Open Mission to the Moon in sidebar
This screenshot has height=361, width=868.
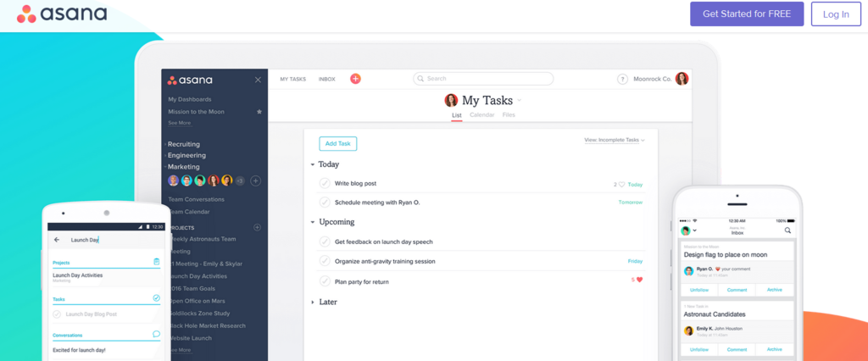pyautogui.click(x=196, y=111)
